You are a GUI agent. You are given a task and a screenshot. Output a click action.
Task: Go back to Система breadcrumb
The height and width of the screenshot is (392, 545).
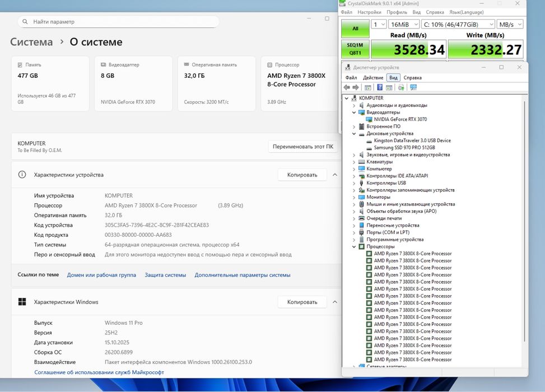pyautogui.click(x=31, y=42)
